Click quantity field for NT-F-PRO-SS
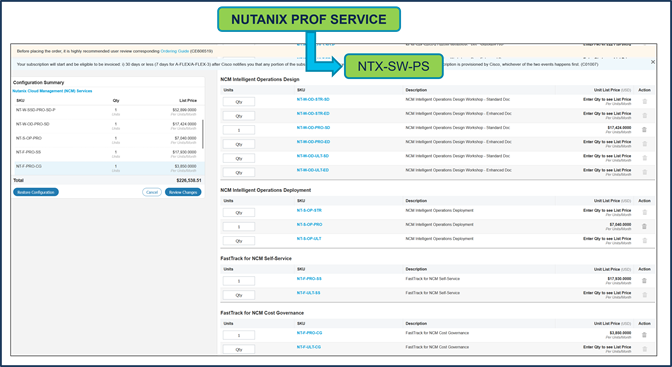The width and height of the screenshot is (672, 367). (x=239, y=281)
